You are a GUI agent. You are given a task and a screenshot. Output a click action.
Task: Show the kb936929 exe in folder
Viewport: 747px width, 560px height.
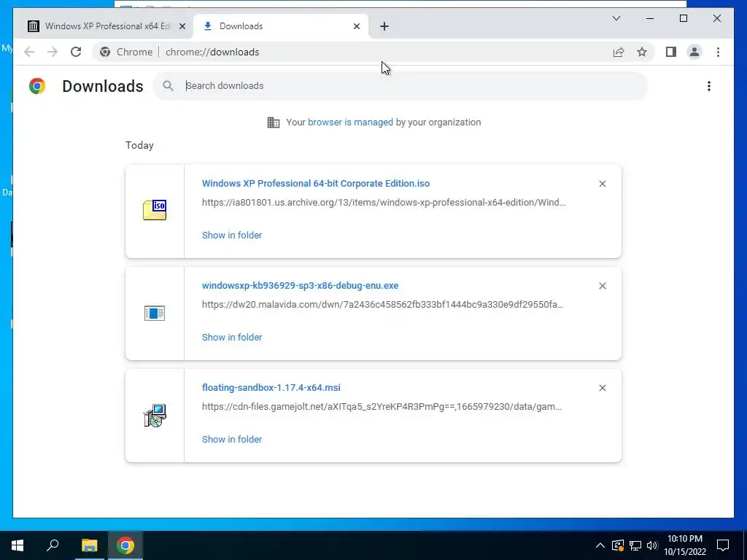232,337
